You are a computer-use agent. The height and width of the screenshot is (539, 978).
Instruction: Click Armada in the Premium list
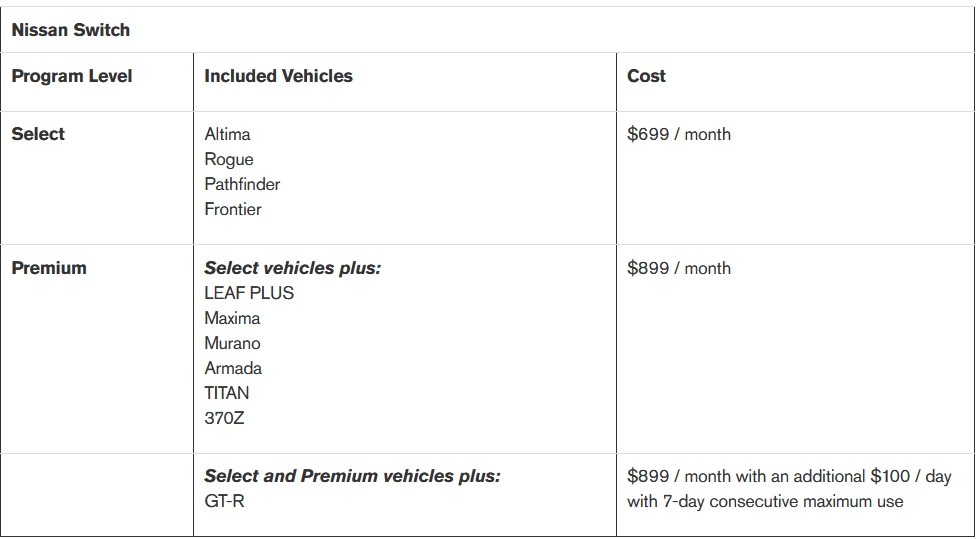pos(231,368)
